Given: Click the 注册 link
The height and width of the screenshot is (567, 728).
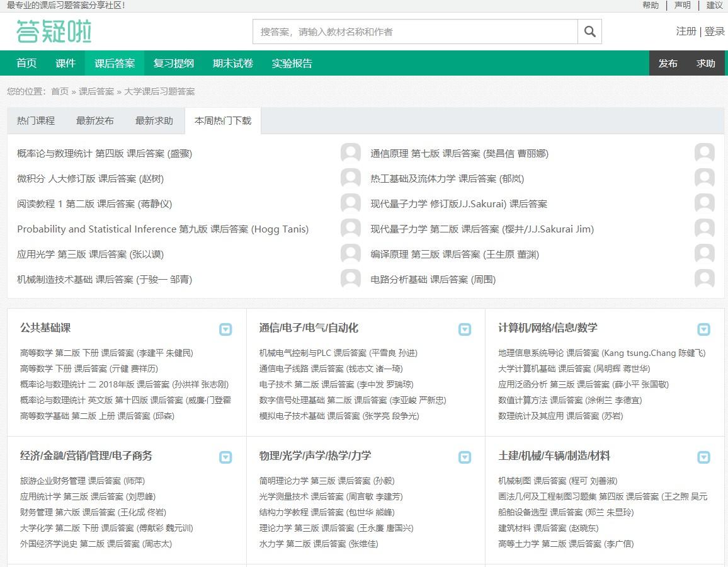Looking at the screenshot, I should point(686,31).
